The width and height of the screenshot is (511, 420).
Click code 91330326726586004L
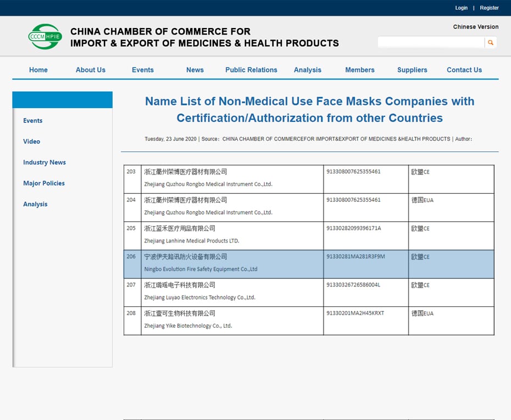coord(353,285)
